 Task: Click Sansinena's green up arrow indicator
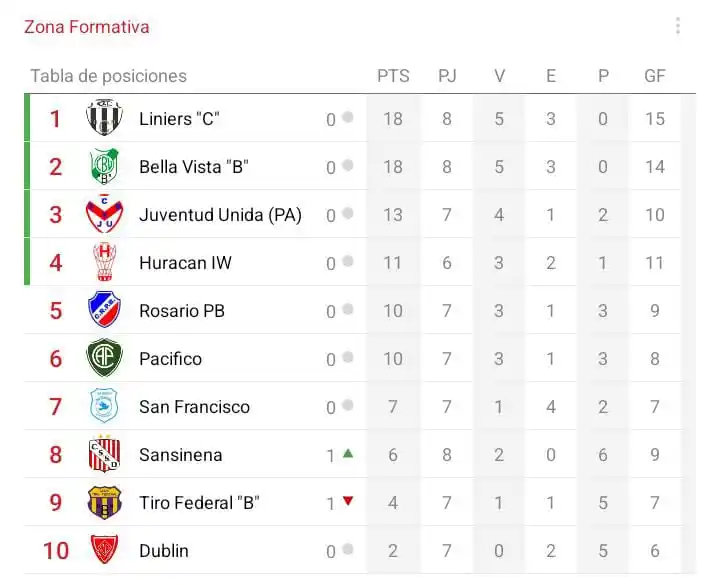click(348, 454)
